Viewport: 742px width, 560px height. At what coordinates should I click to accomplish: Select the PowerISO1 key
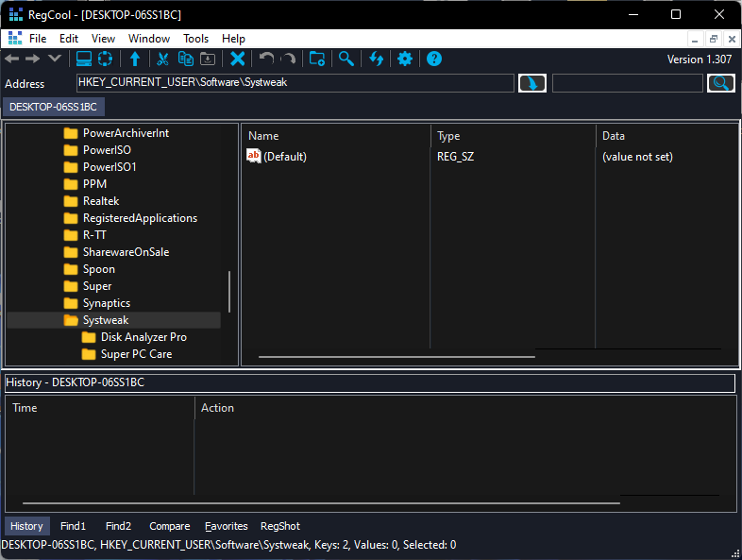[110, 167]
